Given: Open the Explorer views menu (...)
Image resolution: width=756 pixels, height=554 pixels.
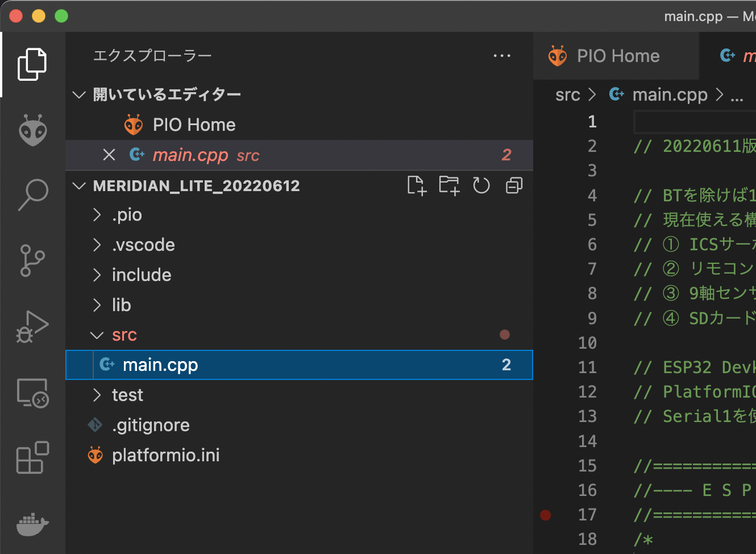Looking at the screenshot, I should click(x=502, y=55).
